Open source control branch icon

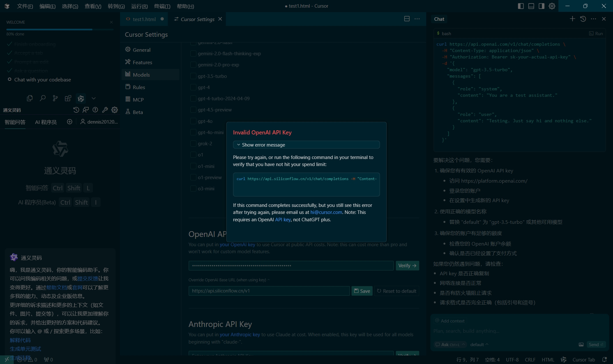pyautogui.click(x=55, y=98)
